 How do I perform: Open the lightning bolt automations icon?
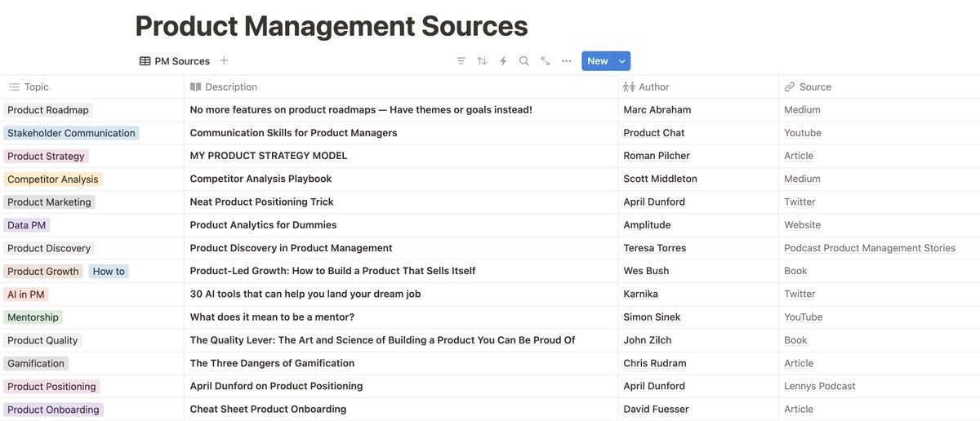(x=503, y=61)
